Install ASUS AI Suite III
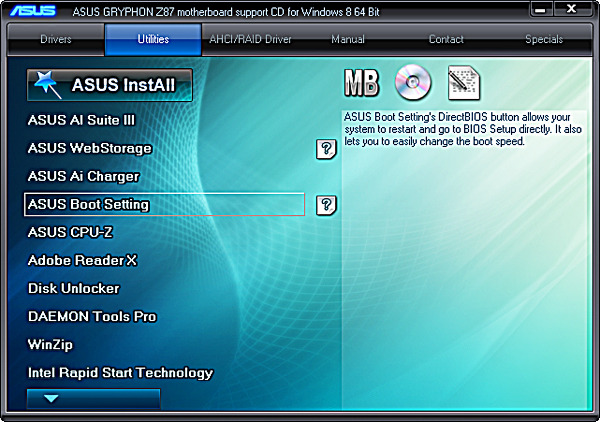The width and height of the screenshot is (600, 422). click(81, 120)
